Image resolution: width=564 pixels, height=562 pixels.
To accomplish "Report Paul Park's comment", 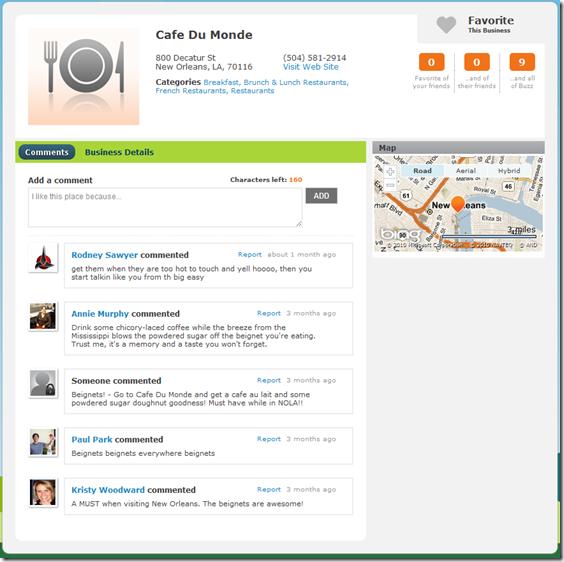I will click(269, 439).
